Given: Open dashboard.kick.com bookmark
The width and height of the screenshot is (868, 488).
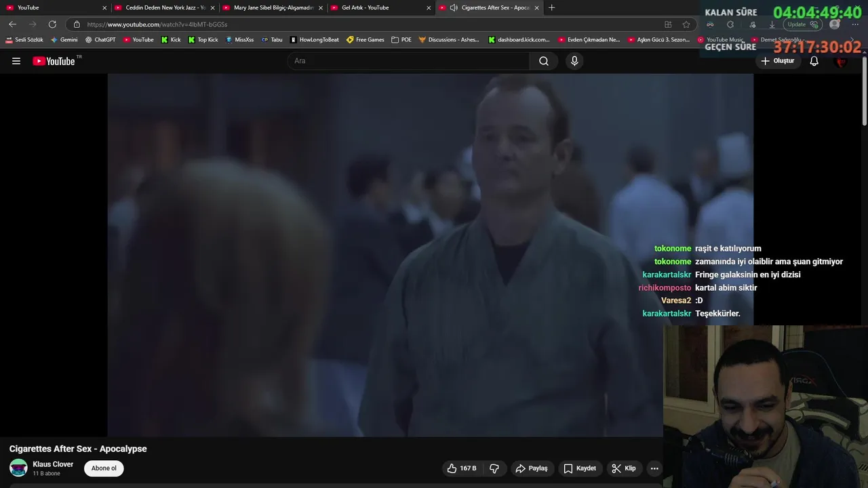Looking at the screenshot, I should point(519,40).
